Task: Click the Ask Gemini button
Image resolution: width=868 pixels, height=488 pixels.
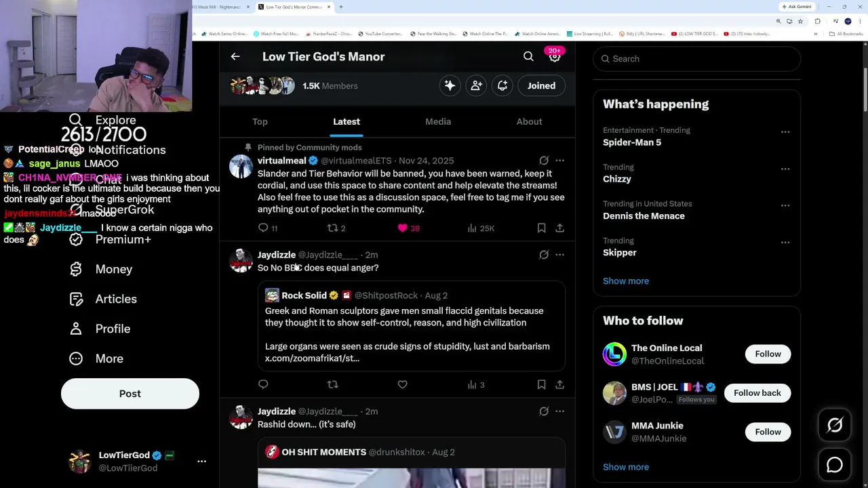Action: 797,7
